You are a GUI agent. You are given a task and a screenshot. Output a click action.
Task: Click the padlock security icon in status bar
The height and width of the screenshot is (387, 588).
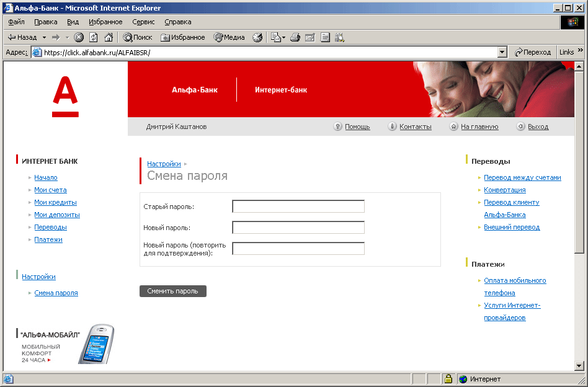(448, 379)
